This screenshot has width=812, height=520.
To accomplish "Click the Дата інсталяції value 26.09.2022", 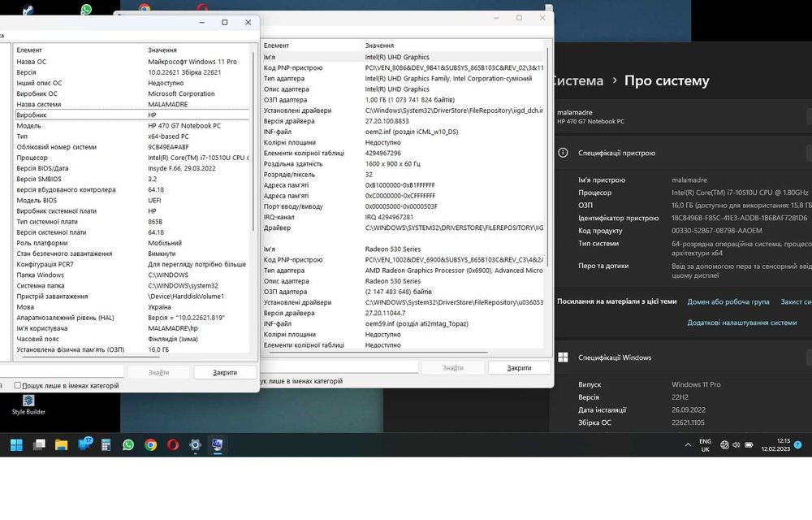I will click(x=689, y=409).
